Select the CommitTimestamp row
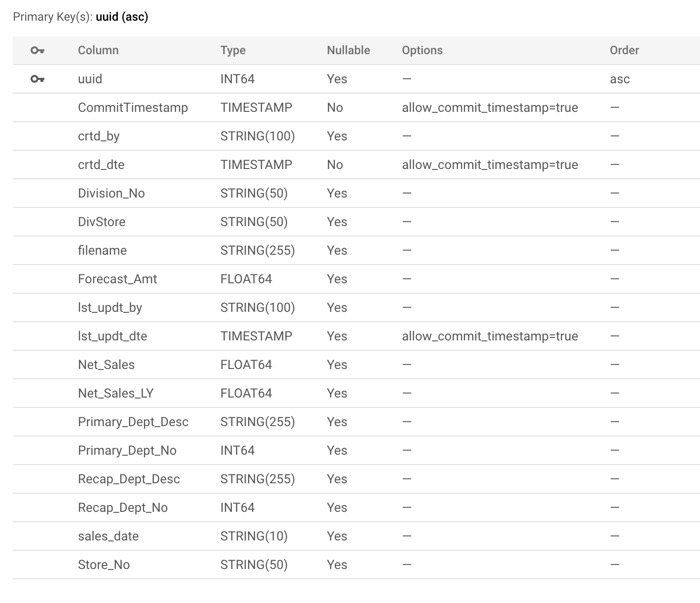The height and width of the screenshot is (603, 700). (133, 107)
